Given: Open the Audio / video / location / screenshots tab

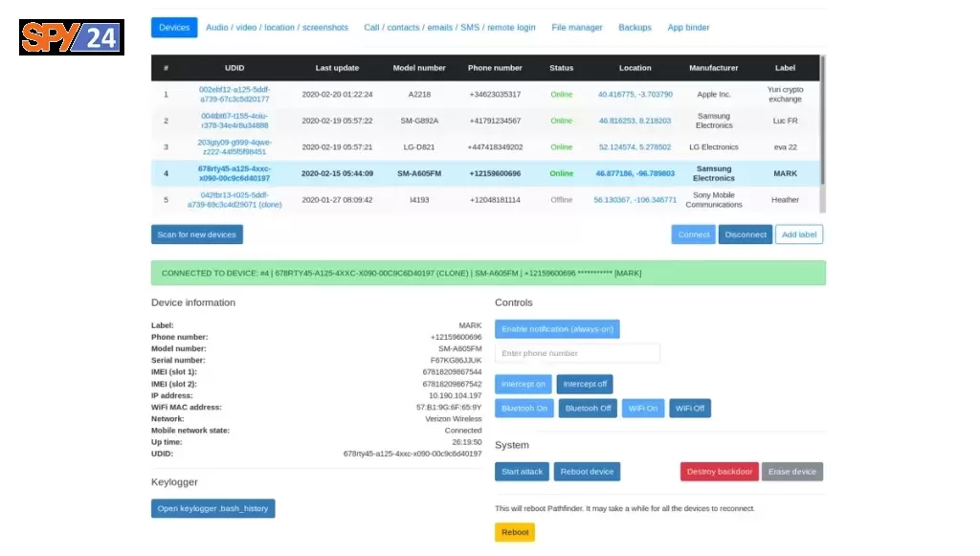Looking at the screenshot, I should (277, 28).
